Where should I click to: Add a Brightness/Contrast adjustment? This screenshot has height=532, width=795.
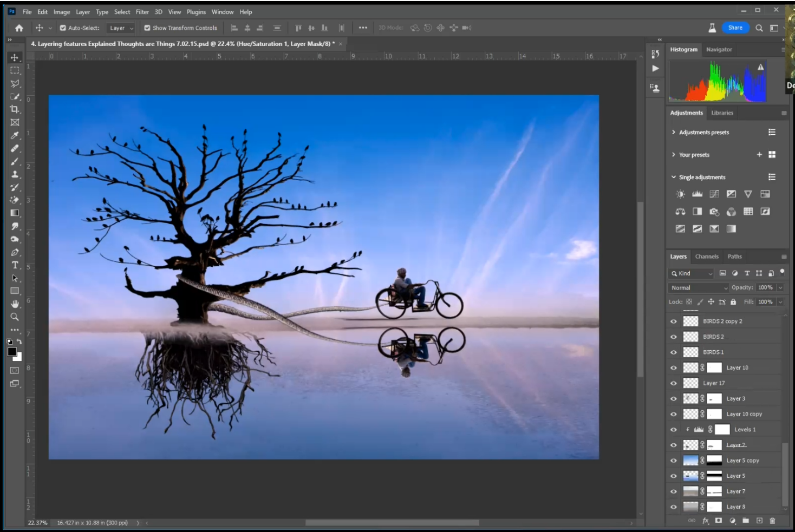coord(680,194)
